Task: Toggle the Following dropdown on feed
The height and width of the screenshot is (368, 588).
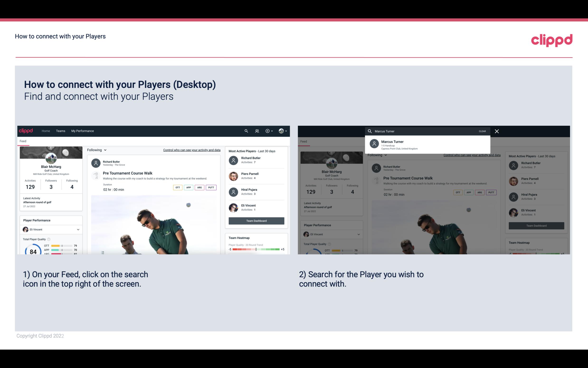Action: [96, 150]
